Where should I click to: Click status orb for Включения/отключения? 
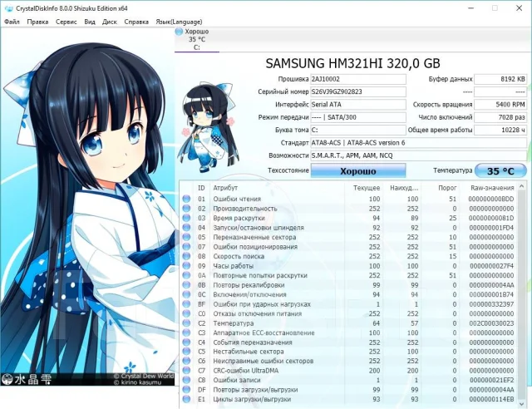tap(186, 294)
